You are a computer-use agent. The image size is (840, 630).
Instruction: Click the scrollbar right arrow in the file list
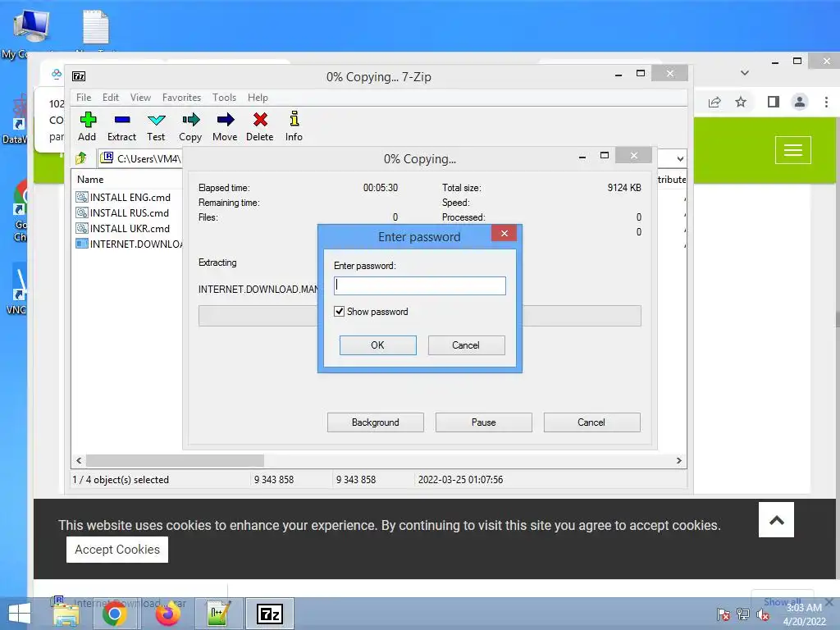click(678, 461)
